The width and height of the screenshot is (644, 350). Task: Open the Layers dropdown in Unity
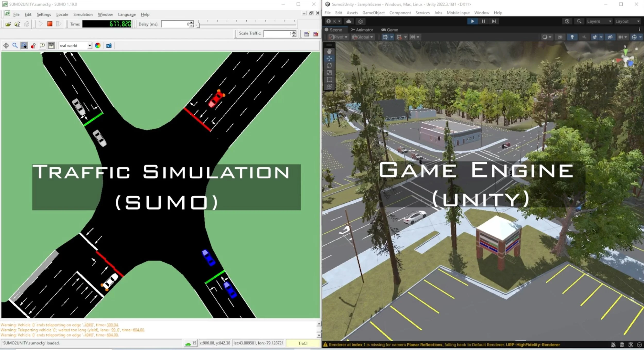[x=599, y=21]
